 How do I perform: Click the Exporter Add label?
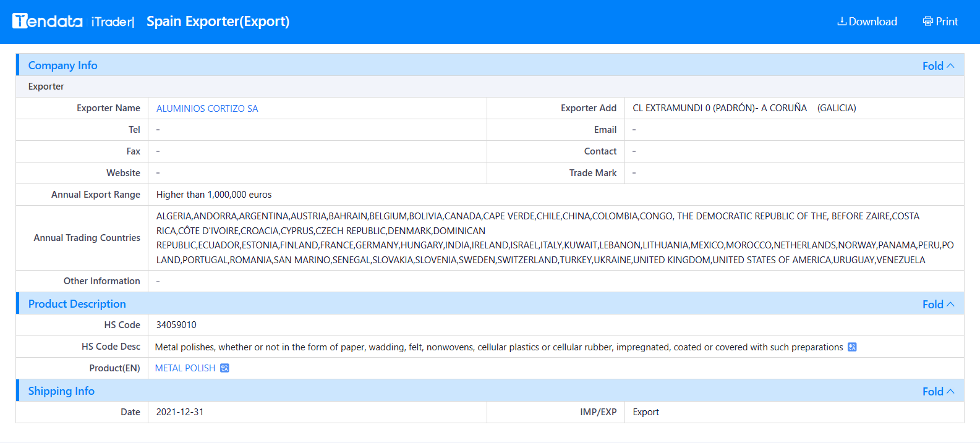(588, 108)
